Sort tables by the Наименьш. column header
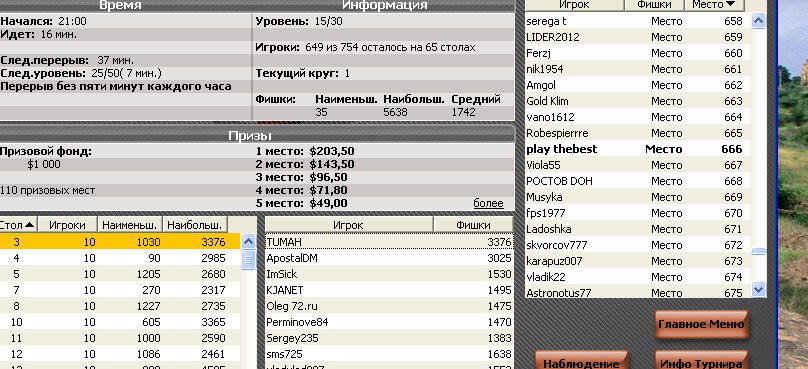 [x=130, y=225]
